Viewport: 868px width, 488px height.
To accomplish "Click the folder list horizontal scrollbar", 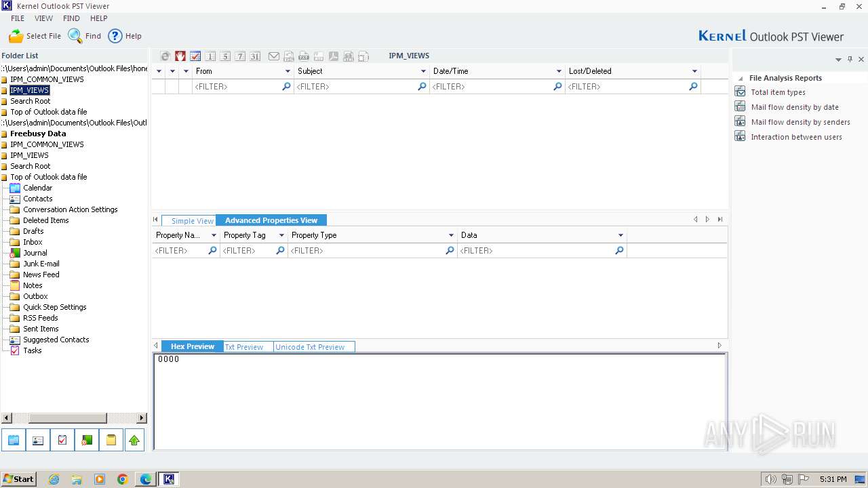I will pyautogui.click(x=75, y=418).
